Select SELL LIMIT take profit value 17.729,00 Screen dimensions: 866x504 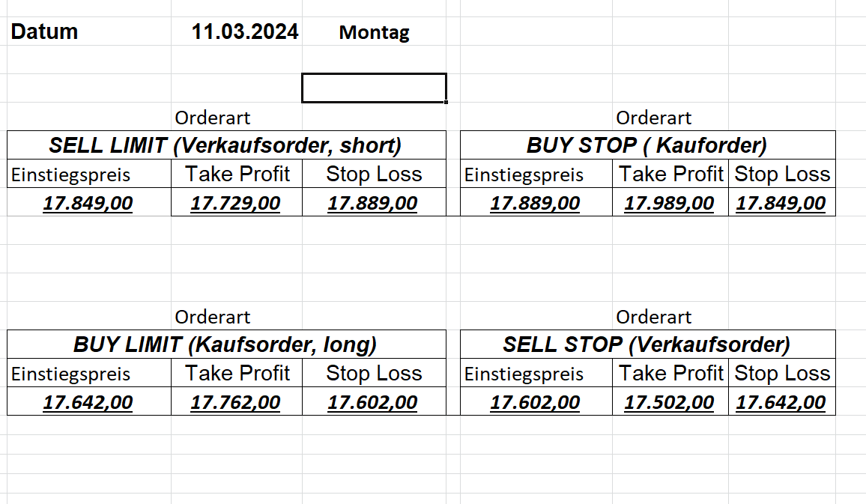[236, 203]
